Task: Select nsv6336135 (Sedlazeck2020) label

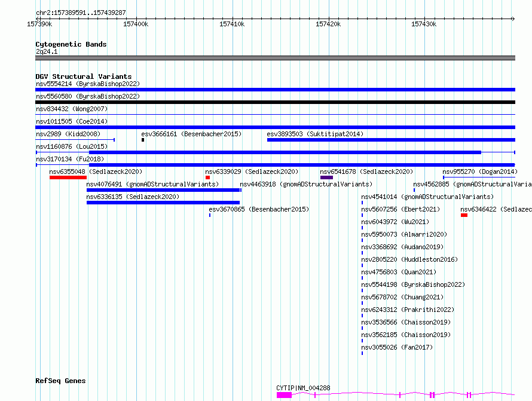Action: tap(133, 197)
